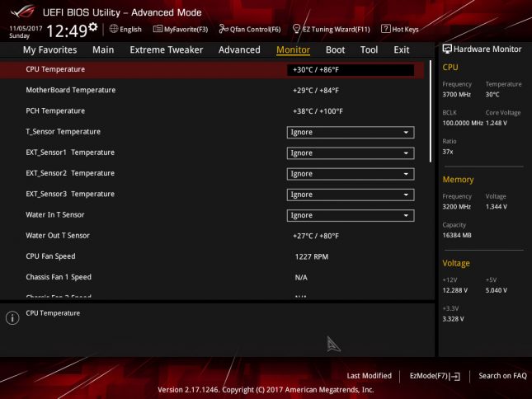Click the Qfan Control fan icon
This screenshot has width=532, height=399.
click(x=224, y=29)
